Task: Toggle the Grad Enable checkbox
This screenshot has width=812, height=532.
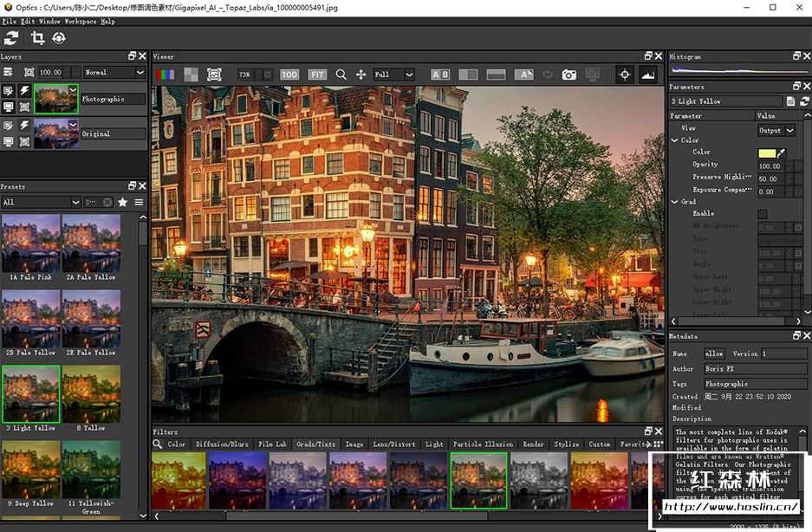Action: pyautogui.click(x=763, y=214)
